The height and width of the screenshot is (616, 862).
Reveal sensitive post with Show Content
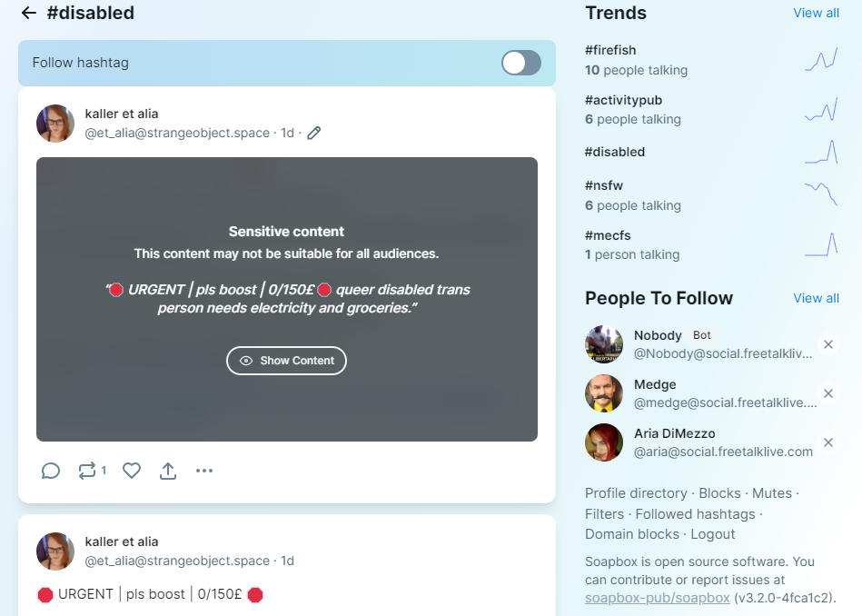(286, 361)
